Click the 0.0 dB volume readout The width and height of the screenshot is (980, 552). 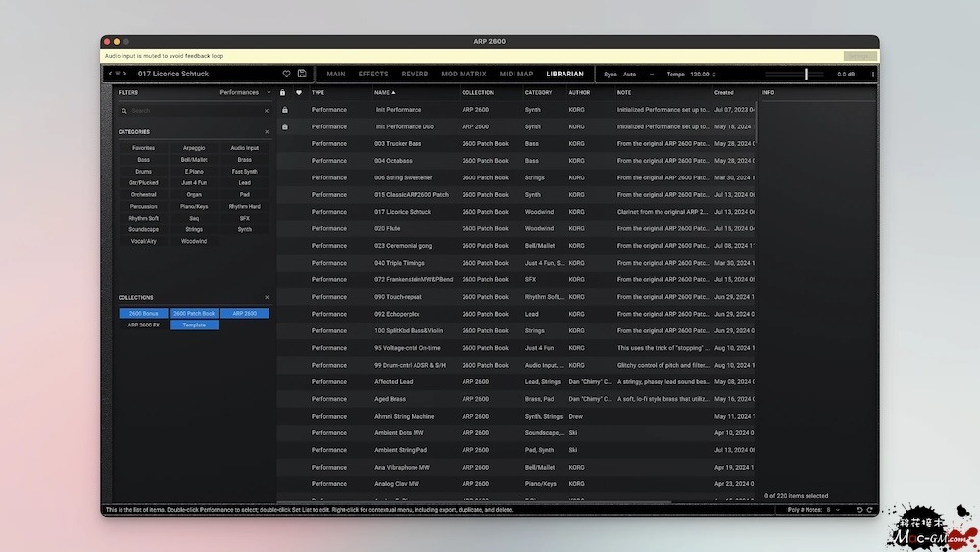click(846, 75)
